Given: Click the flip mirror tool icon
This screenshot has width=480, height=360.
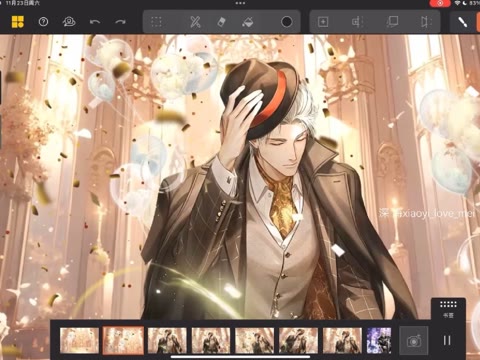Looking at the screenshot, I should [x=426, y=22].
